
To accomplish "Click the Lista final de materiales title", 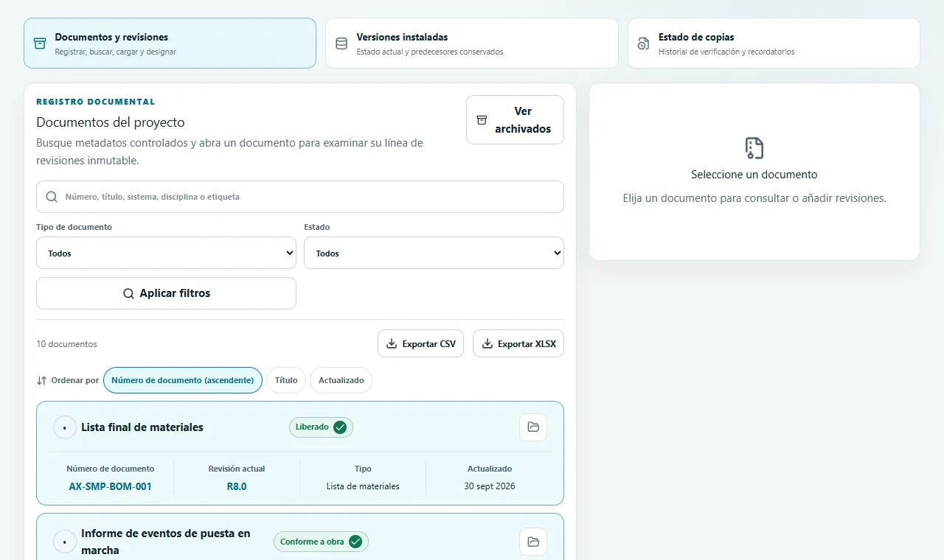I will click(142, 427).
